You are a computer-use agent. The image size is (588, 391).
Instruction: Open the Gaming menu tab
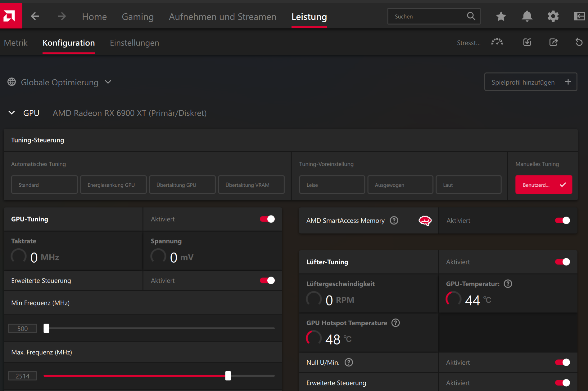138,17
